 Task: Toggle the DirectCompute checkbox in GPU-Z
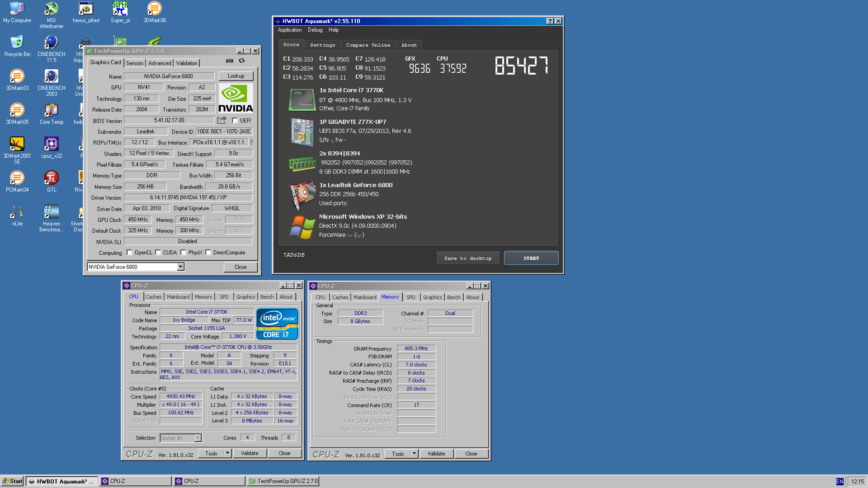(x=208, y=253)
